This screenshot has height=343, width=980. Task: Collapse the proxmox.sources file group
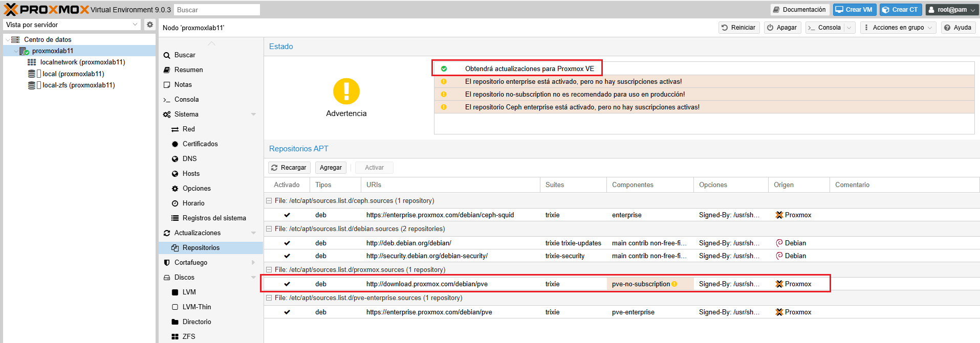pos(269,270)
